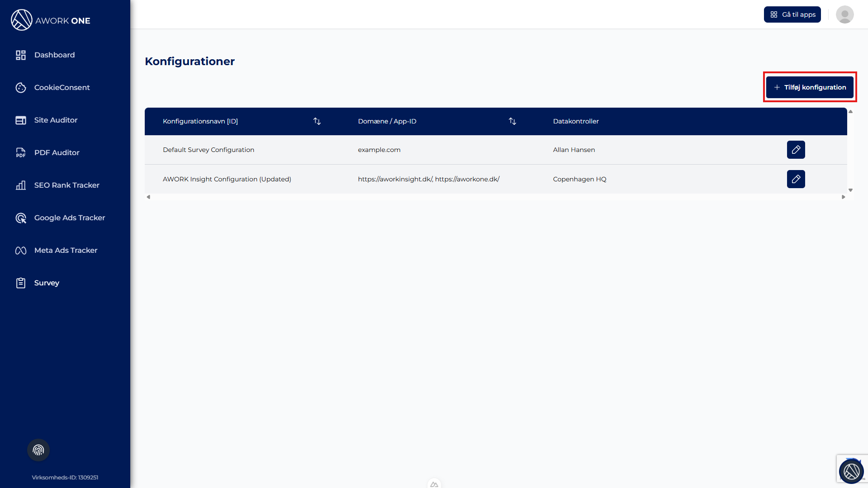
Task: Click the Meta Ads Tracker logo icon
Action: [21, 250]
